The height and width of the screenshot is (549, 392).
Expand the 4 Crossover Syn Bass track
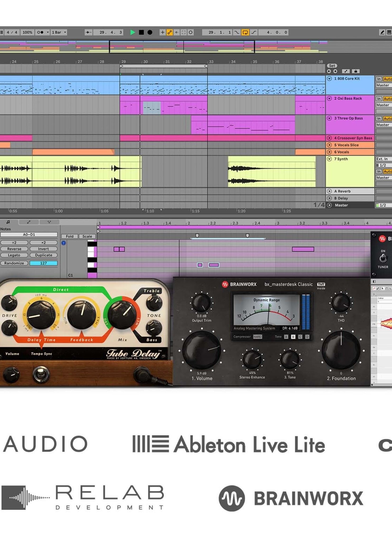[x=329, y=138]
